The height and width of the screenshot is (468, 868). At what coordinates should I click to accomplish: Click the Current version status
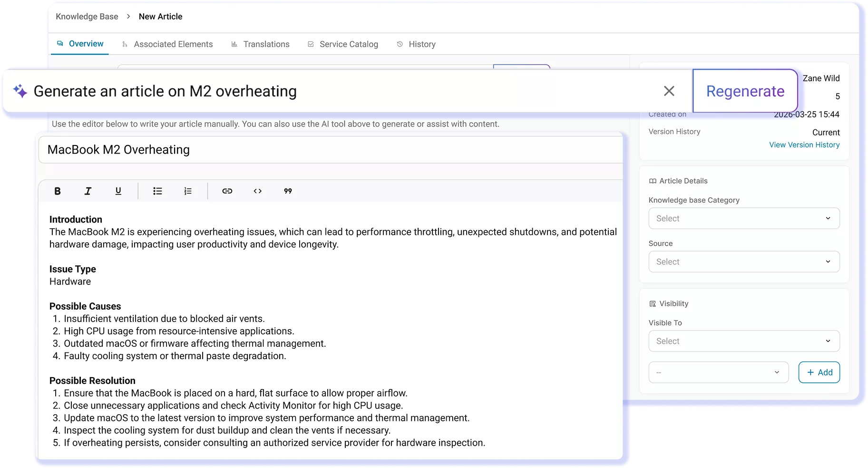point(826,133)
